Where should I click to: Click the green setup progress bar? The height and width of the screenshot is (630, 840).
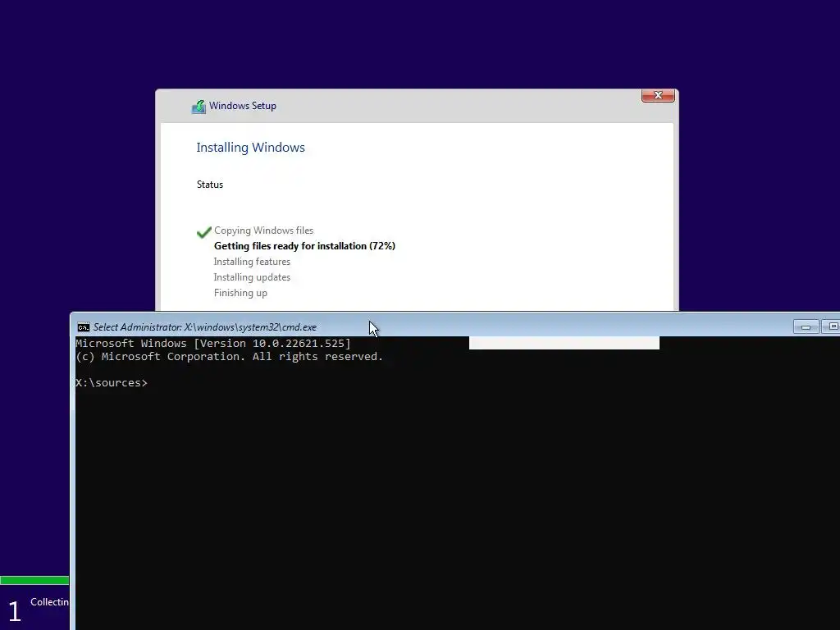click(x=34, y=580)
